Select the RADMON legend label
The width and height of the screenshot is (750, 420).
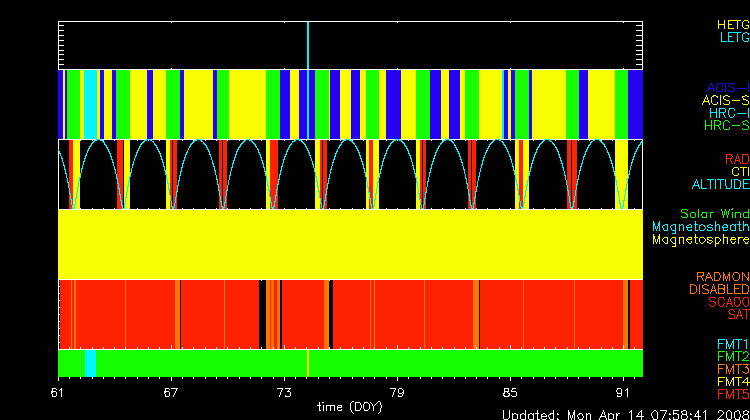(723, 276)
